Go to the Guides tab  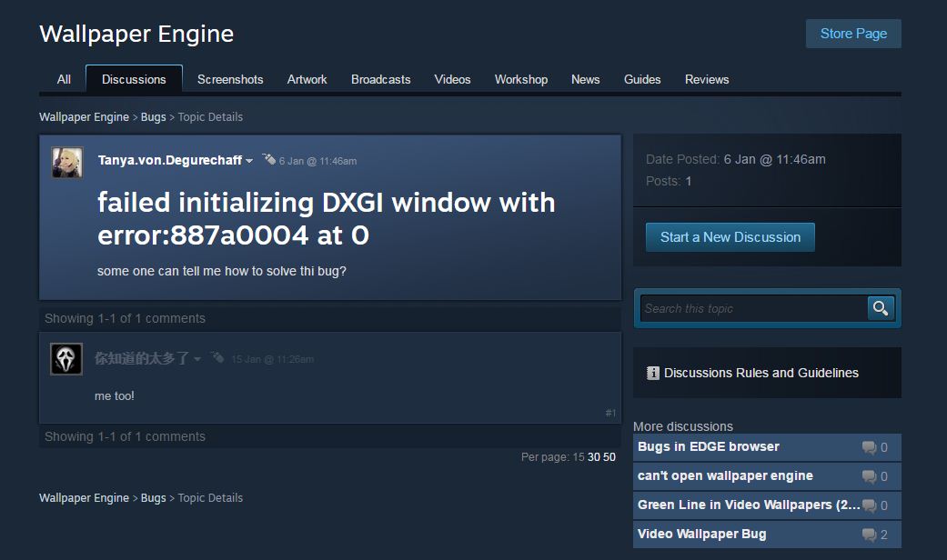tap(642, 79)
